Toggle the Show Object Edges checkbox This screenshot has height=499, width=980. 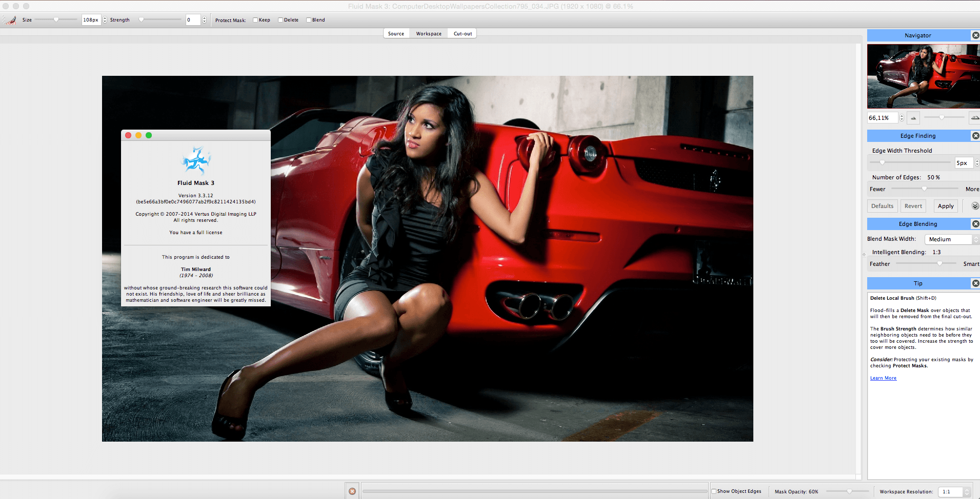714,491
